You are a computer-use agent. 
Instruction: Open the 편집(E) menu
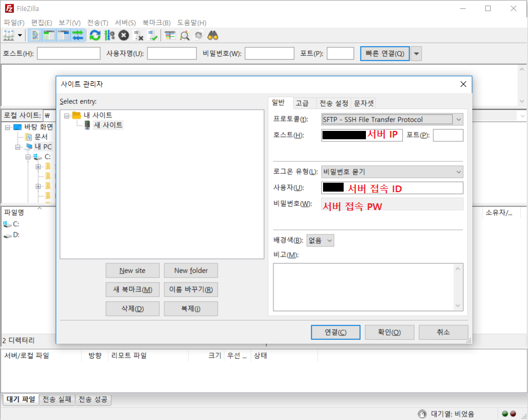41,23
